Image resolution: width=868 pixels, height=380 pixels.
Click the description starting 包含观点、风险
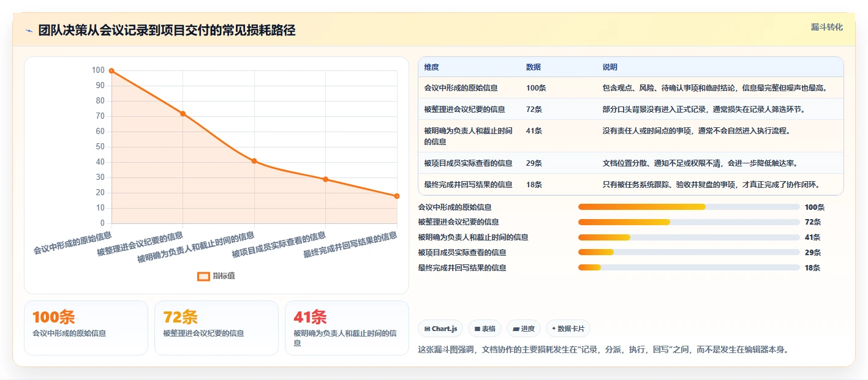coord(715,88)
